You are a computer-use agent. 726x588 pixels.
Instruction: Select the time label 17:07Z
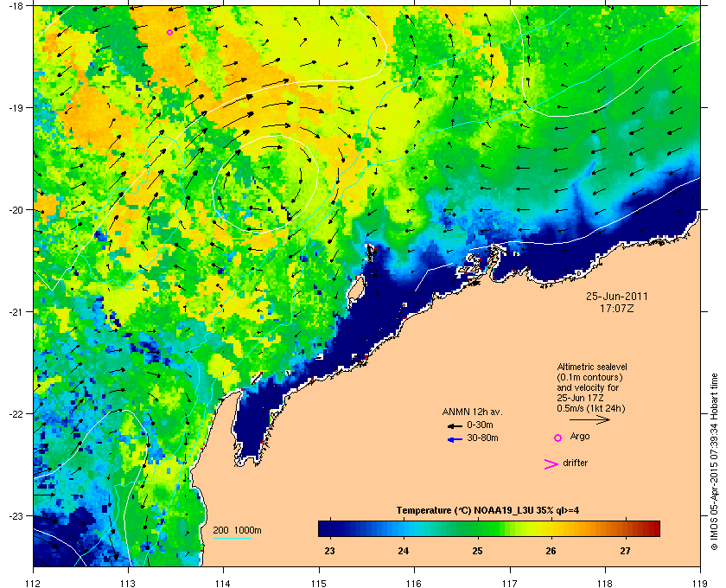[617, 308]
